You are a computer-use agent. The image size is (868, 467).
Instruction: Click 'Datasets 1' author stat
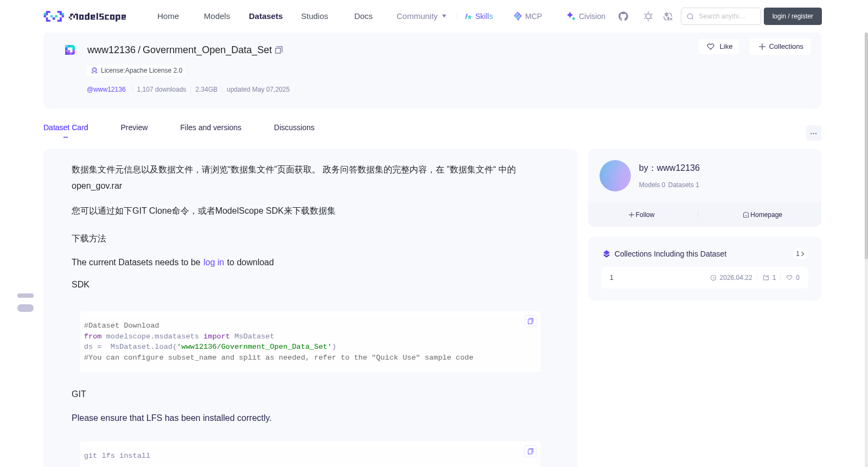(684, 185)
